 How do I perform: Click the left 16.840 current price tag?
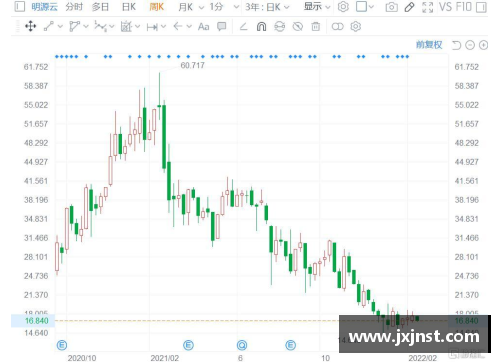[33, 321]
